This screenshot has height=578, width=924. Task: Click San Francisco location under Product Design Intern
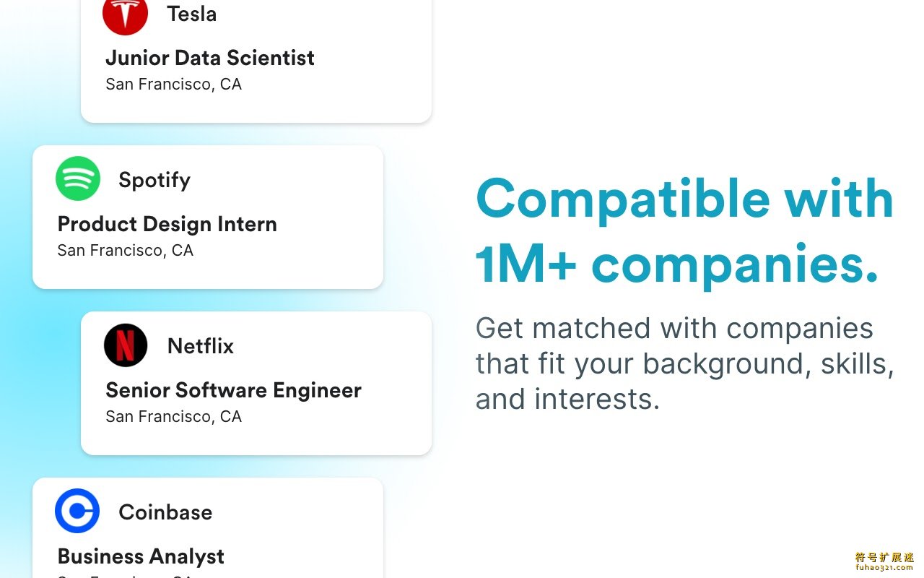126,251
